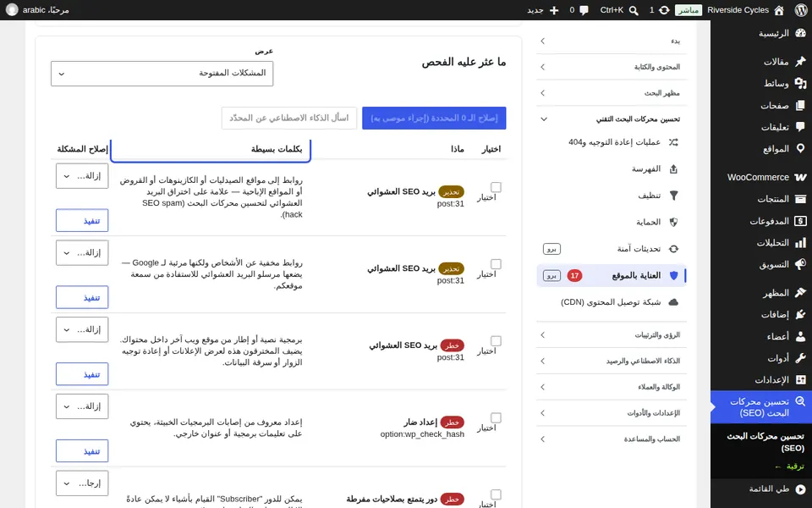This screenshot has width=812, height=508.
Task: Click the طي القائمة collapse icon
Action: pyautogui.click(x=801, y=489)
